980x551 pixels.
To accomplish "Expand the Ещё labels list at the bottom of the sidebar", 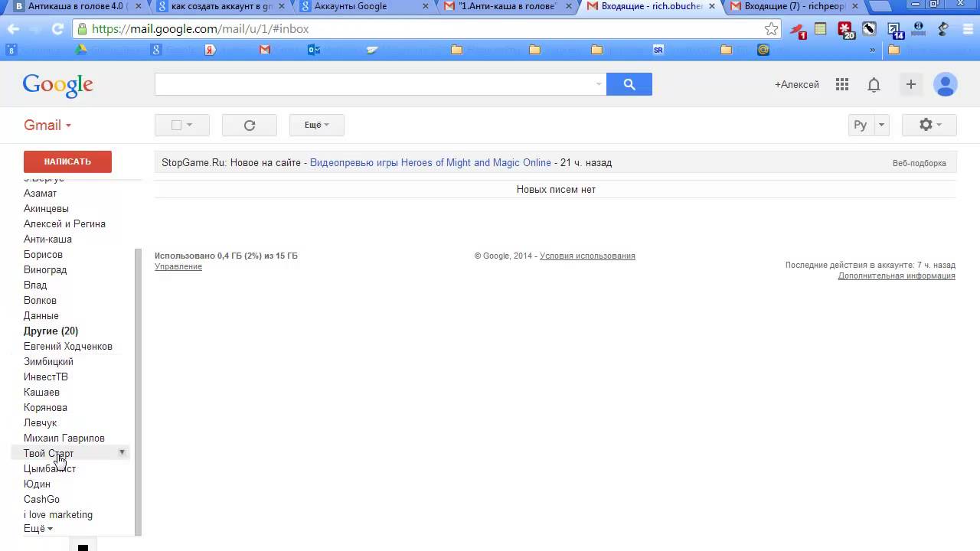I will click(38, 529).
